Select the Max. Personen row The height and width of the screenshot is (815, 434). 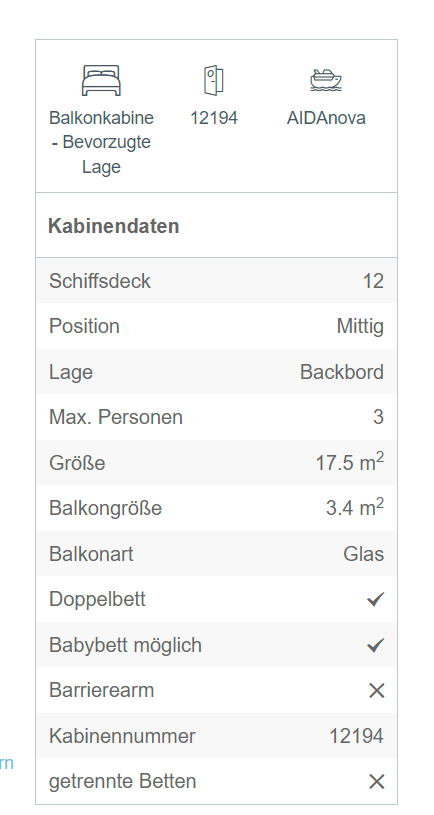coord(216,417)
